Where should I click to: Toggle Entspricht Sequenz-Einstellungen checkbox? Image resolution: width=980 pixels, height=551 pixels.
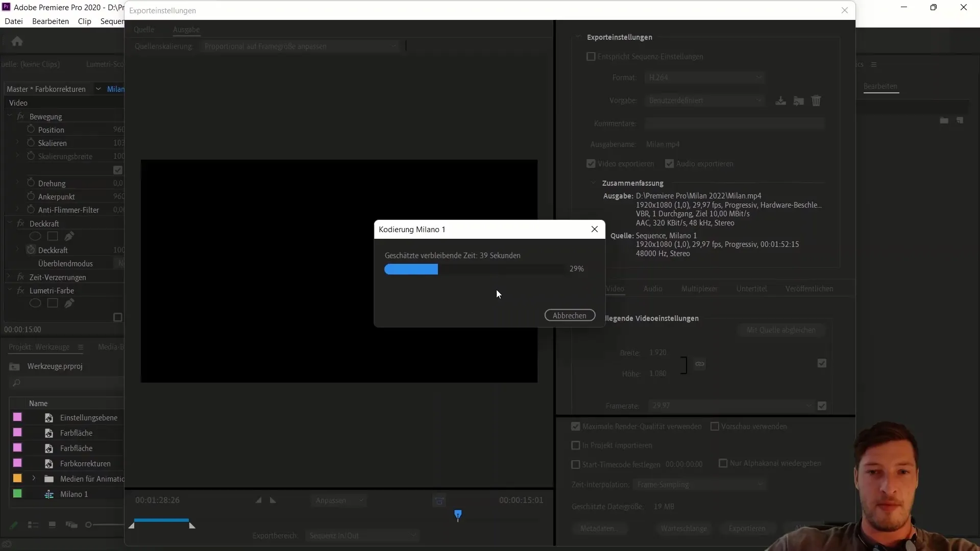point(591,57)
